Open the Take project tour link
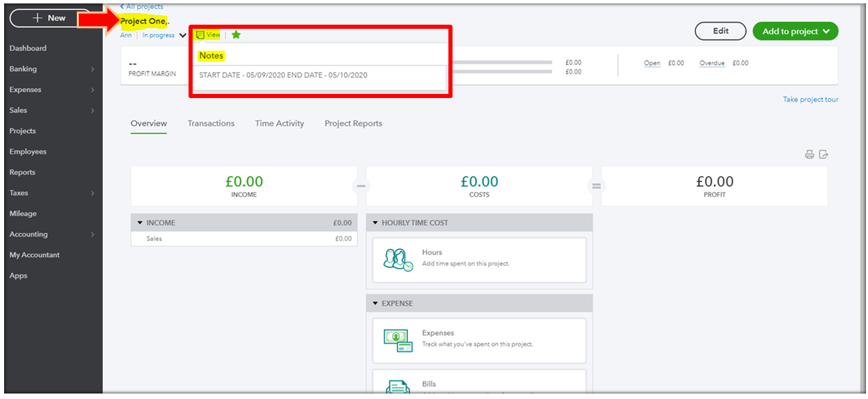Viewport: 868px width, 399px height. click(x=810, y=99)
